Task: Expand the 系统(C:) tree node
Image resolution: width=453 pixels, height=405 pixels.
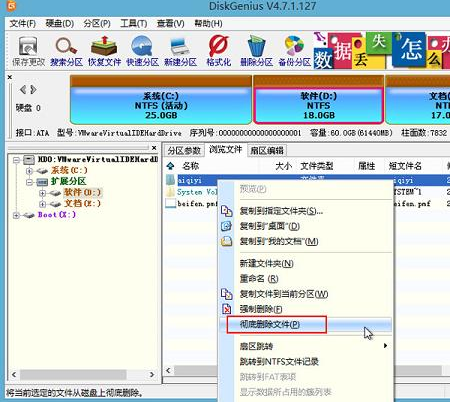Action: coord(29,171)
